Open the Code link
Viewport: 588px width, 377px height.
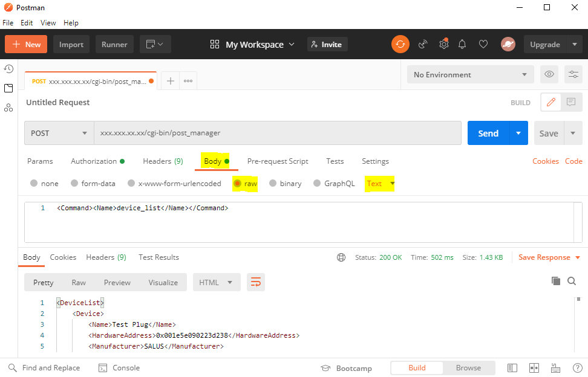point(573,161)
